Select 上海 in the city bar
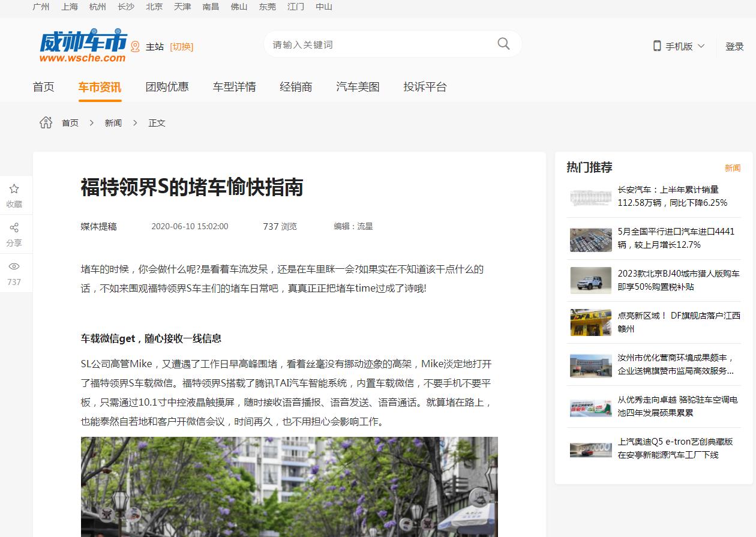 pos(70,7)
